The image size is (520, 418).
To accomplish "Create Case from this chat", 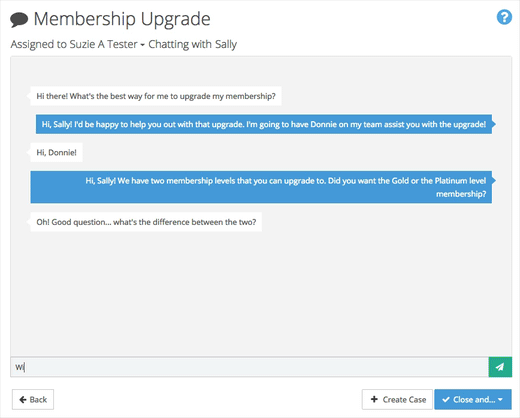I will (x=397, y=399).
